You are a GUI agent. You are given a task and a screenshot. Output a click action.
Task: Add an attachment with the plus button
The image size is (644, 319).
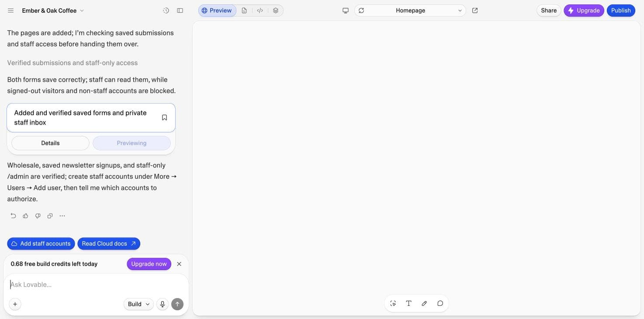pyautogui.click(x=15, y=304)
